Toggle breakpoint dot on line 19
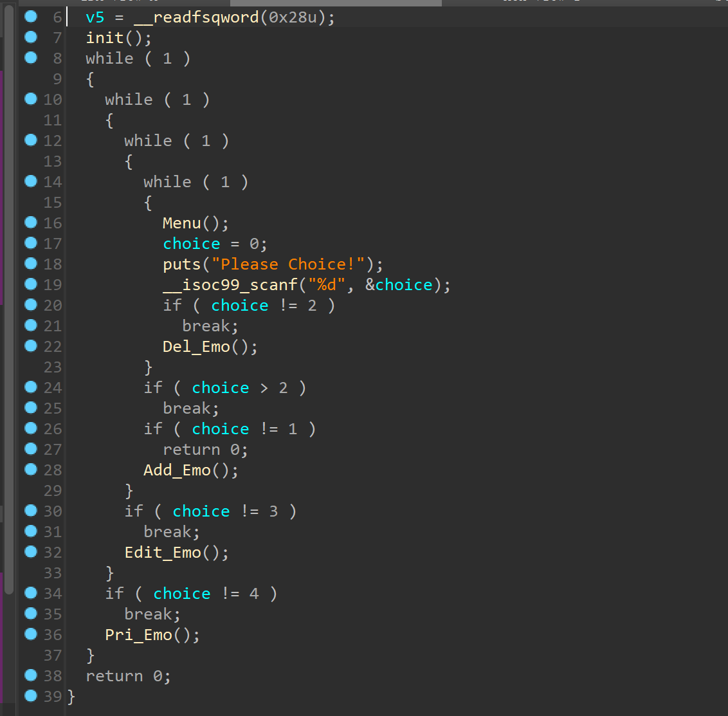The height and width of the screenshot is (716, 728). click(x=31, y=284)
